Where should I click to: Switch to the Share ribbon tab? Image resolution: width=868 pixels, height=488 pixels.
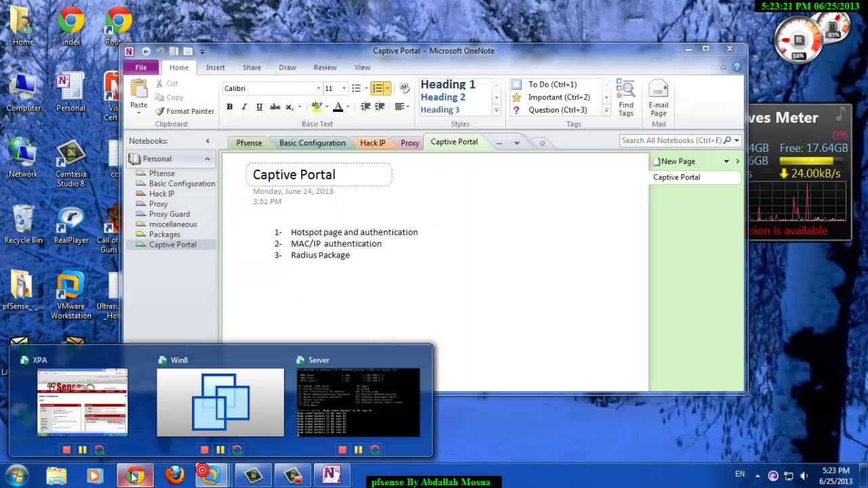coord(252,68)
